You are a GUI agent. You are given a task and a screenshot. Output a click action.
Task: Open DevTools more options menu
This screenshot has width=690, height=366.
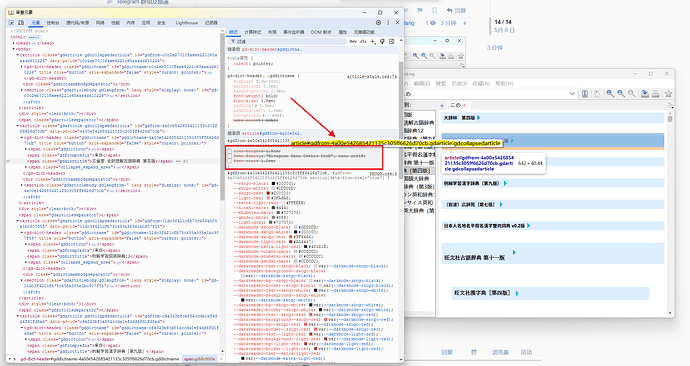pos(388,22)
